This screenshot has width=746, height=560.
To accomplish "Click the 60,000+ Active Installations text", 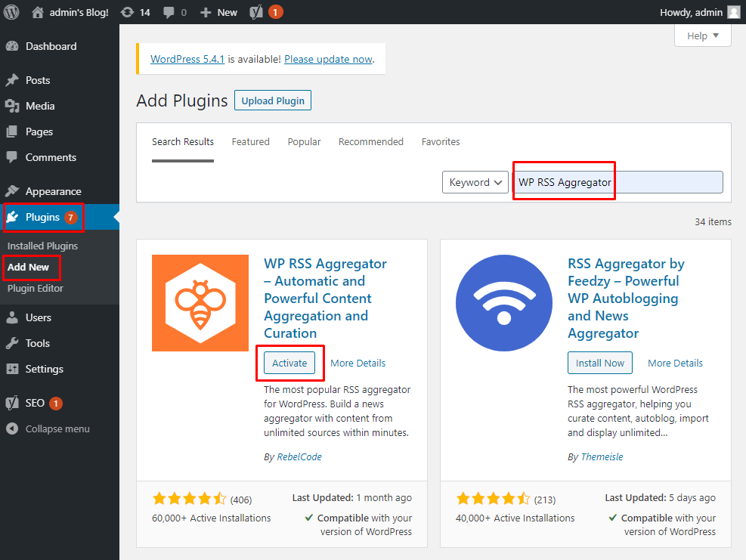I will (x=211, y=518).
